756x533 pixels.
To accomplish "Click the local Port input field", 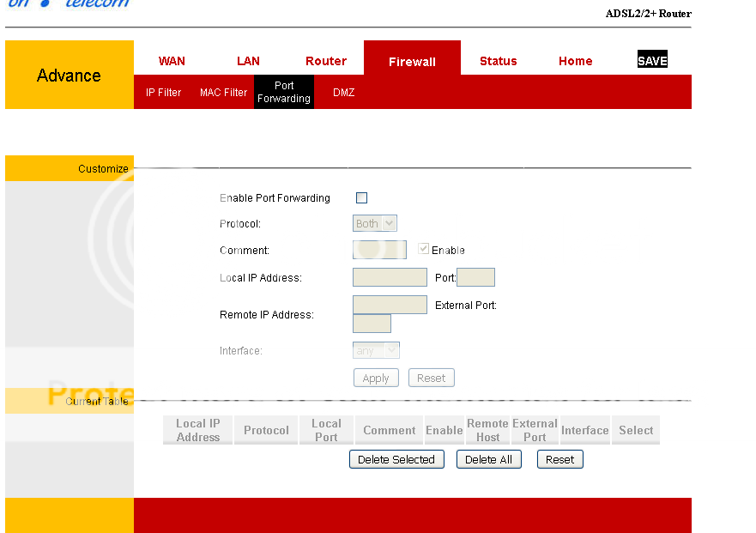I will (475, 277).
